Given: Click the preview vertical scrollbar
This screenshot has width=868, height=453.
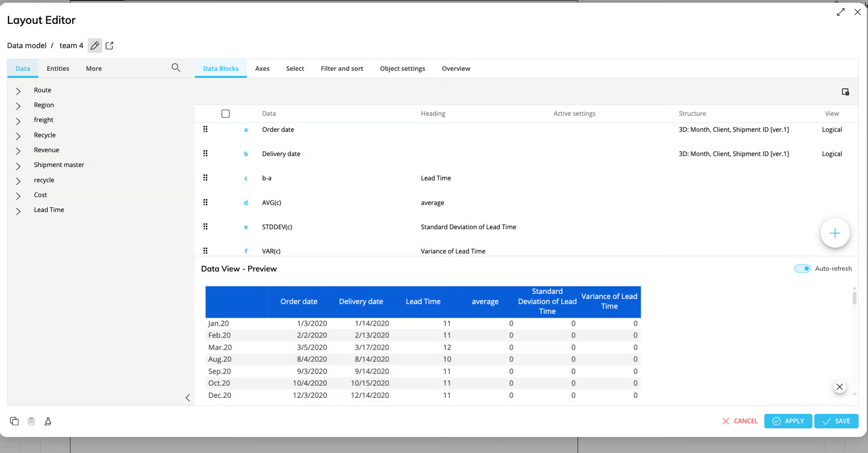Looking at the screenshot, I should [x=854, y=298].
